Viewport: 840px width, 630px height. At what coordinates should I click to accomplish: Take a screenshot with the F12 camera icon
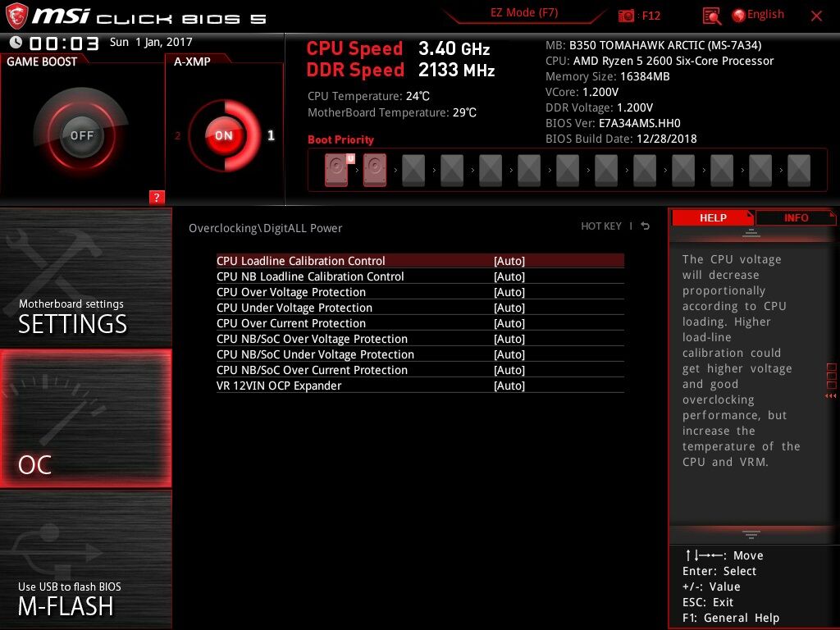[x=626, y=16]
